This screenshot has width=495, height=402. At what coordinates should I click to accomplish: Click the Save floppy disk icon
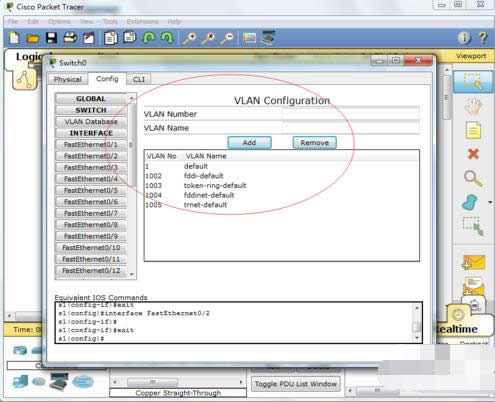pyautogui.click(x=51, y=38)
